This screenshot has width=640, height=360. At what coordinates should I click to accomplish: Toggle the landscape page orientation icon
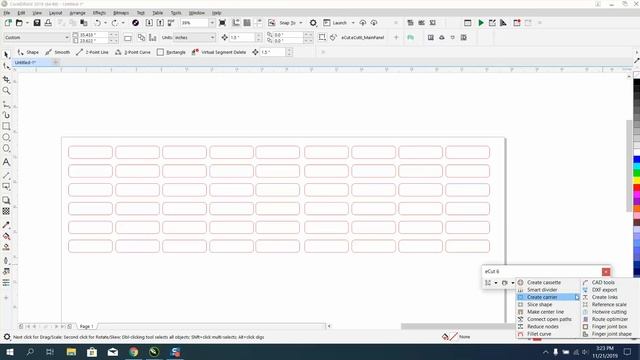tap(128, 38)
